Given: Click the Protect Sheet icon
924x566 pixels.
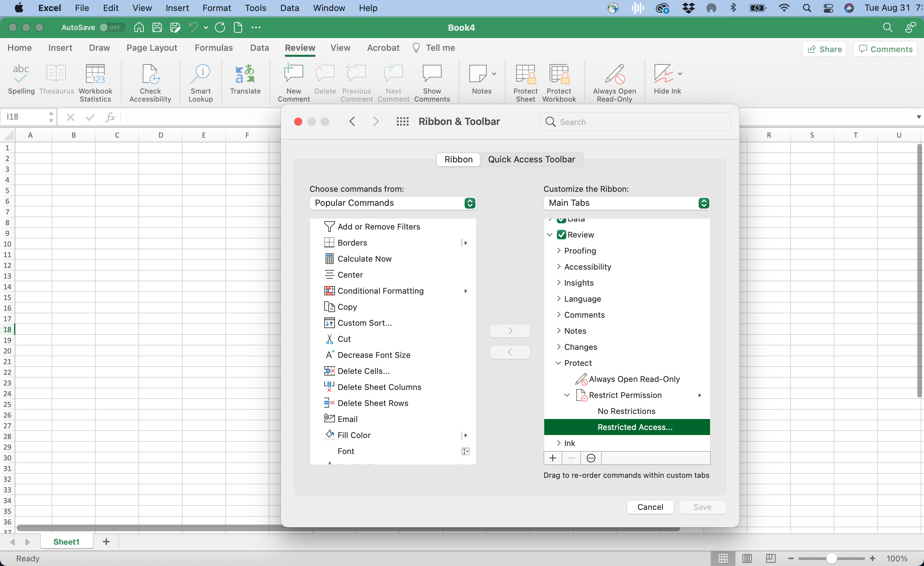Looking at the screenshot, I should 525,74.
